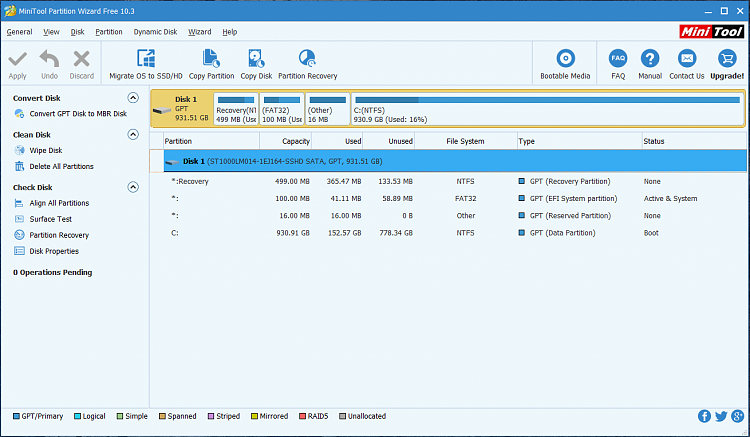Open Bootable Media builder

tap(565, 65)
